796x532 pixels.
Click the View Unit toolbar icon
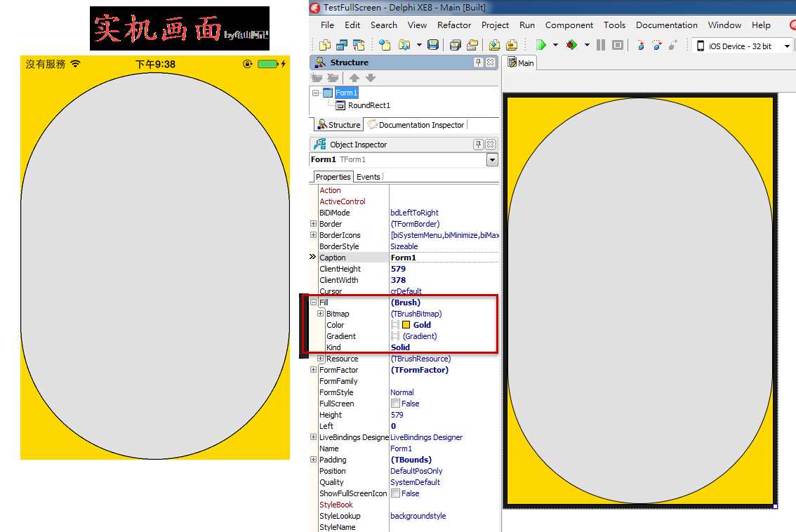click(x=325, y=45)
